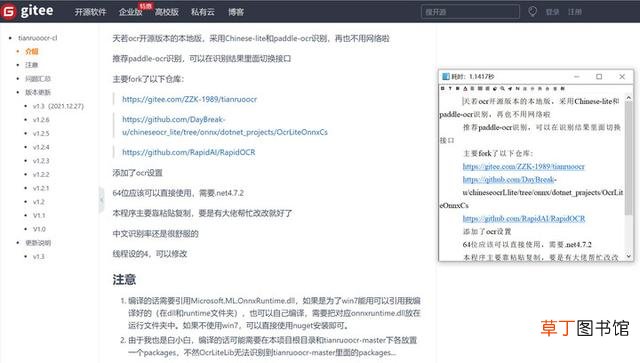640x363 pixels.
Task: Click the paper plane send icon in OCR toolbar
Action: tap(510, 88)
